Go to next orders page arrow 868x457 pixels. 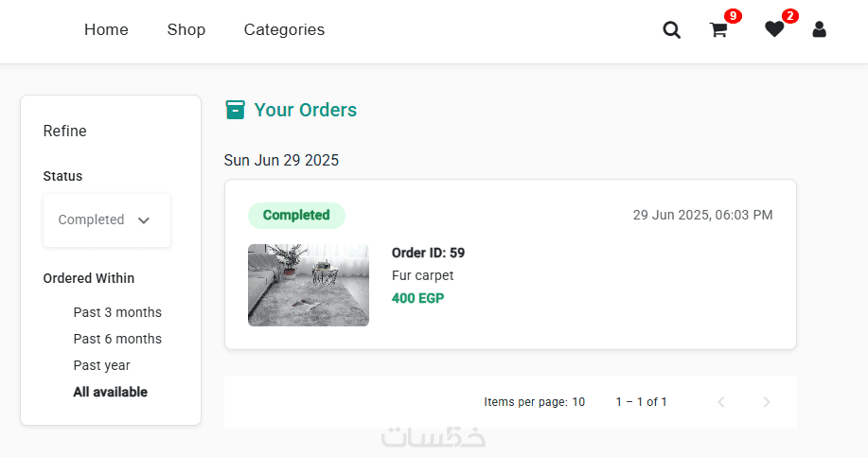coord(767,402)
